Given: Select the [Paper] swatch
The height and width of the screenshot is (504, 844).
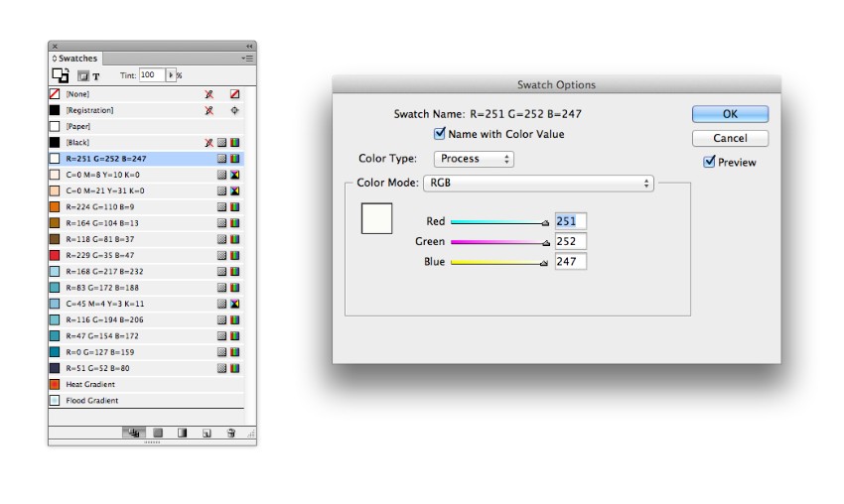Looking at the screenshot, I should [146, 126].
